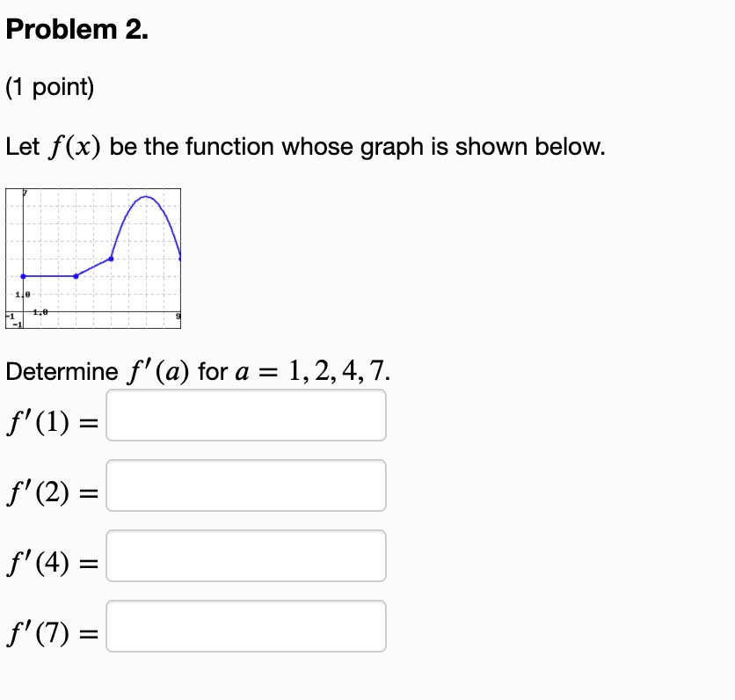Click the plotted point where the flat segment ends
This screenshot has width=735, height=700.
76,276
